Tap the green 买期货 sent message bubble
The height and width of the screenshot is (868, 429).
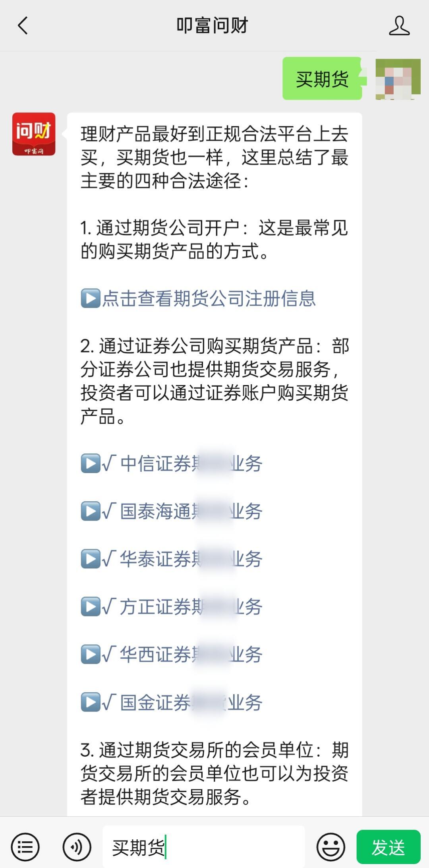(x=322, y=79)
